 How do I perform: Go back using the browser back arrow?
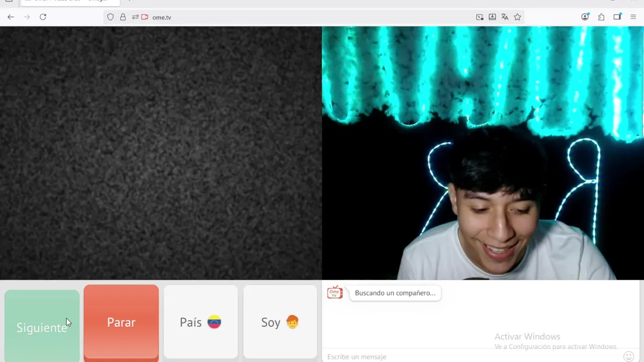(11, 17)
